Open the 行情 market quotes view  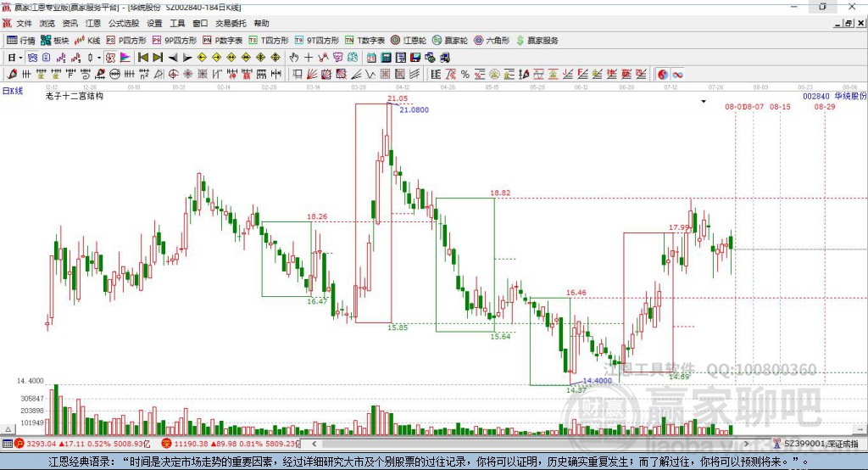point(21,41)
